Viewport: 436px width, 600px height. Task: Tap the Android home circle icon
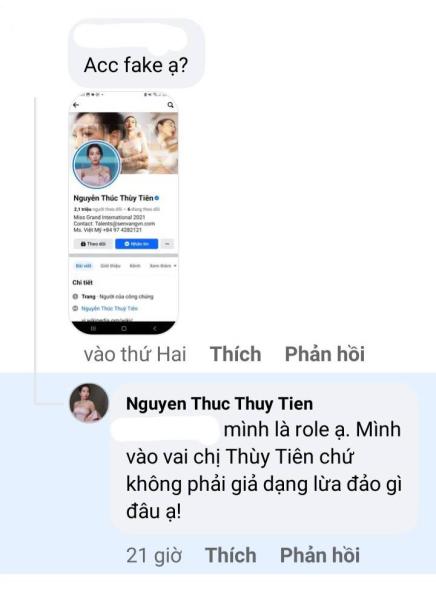124,328
